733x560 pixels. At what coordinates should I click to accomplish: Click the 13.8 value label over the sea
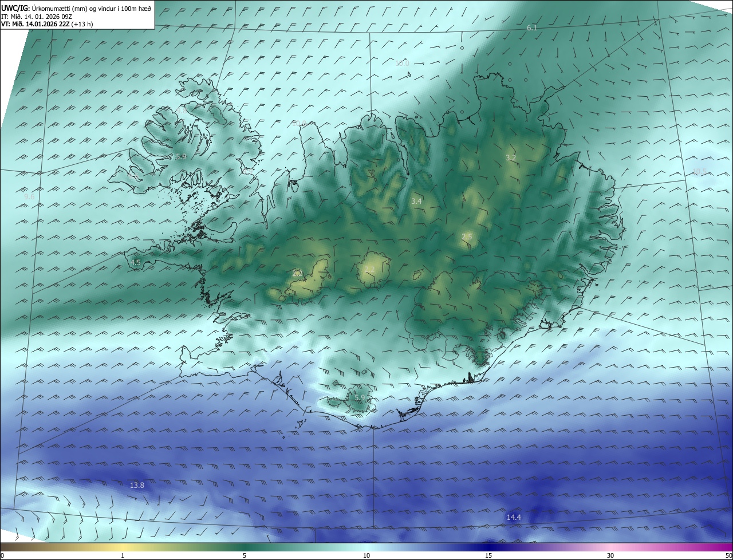[x=137, y=485]
